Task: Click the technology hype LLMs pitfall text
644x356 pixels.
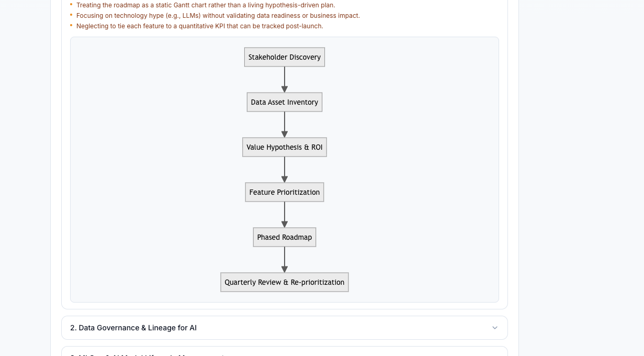Action: click(x=218, y=16)
